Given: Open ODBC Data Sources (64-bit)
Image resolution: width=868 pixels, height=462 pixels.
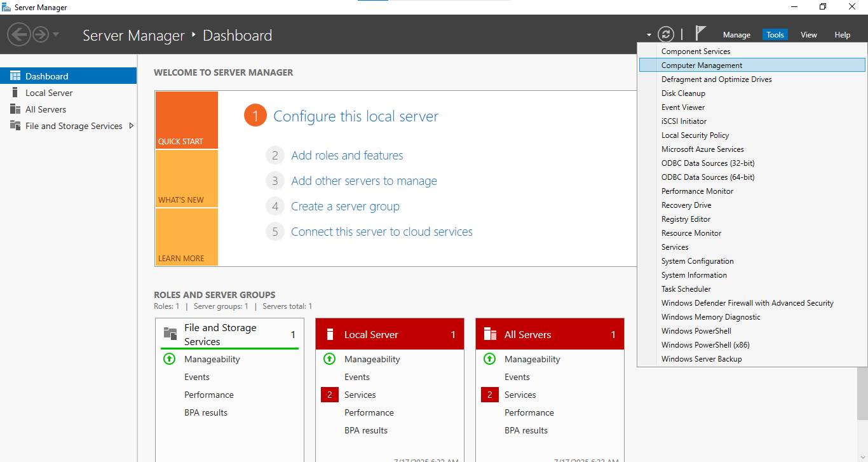Looking at the screenshot, I should 752,177.
